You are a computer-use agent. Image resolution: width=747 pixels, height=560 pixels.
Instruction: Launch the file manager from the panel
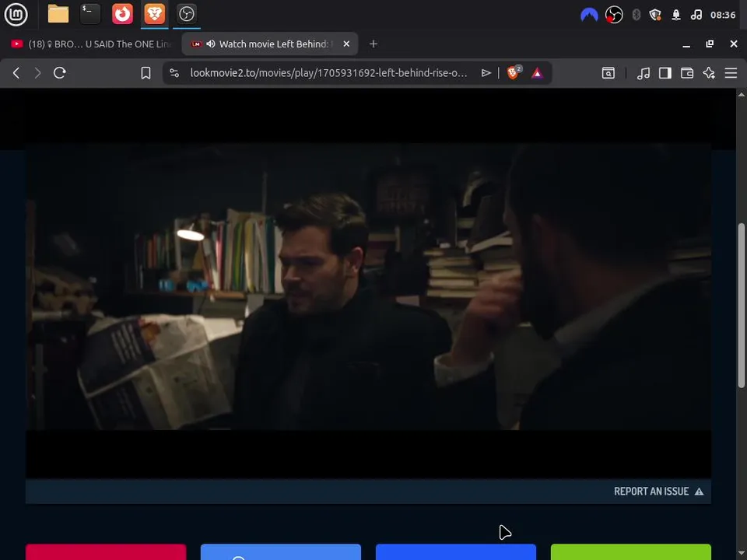(58, 14)
